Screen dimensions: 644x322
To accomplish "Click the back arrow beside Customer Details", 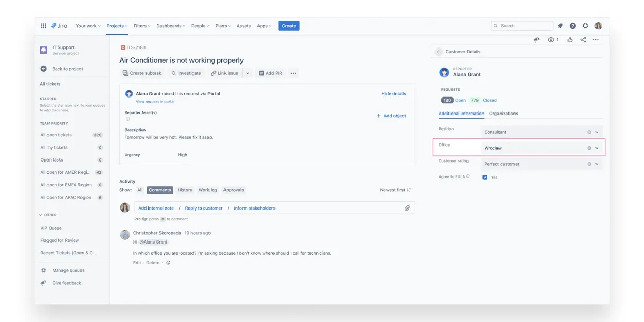I will [439, 52].
